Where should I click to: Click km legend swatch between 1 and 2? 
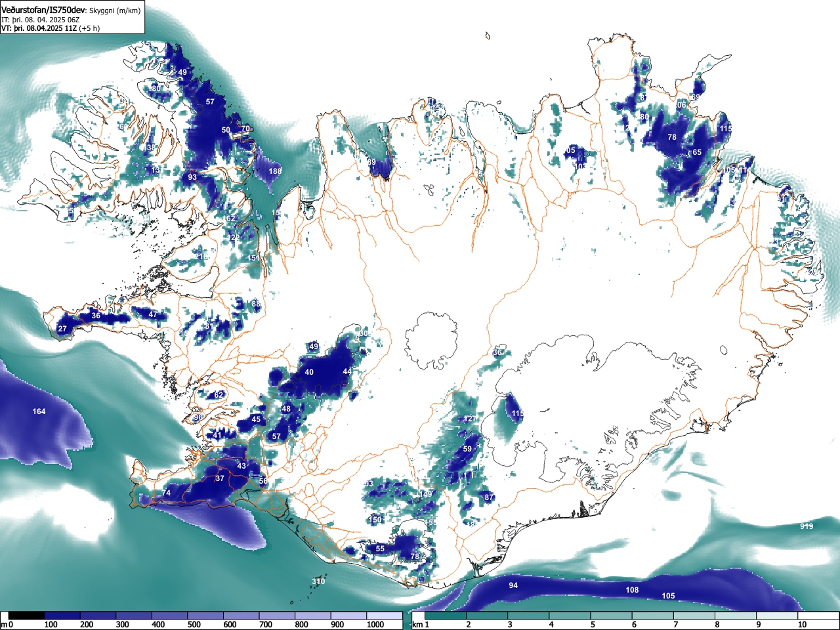[x=446, y=616]
